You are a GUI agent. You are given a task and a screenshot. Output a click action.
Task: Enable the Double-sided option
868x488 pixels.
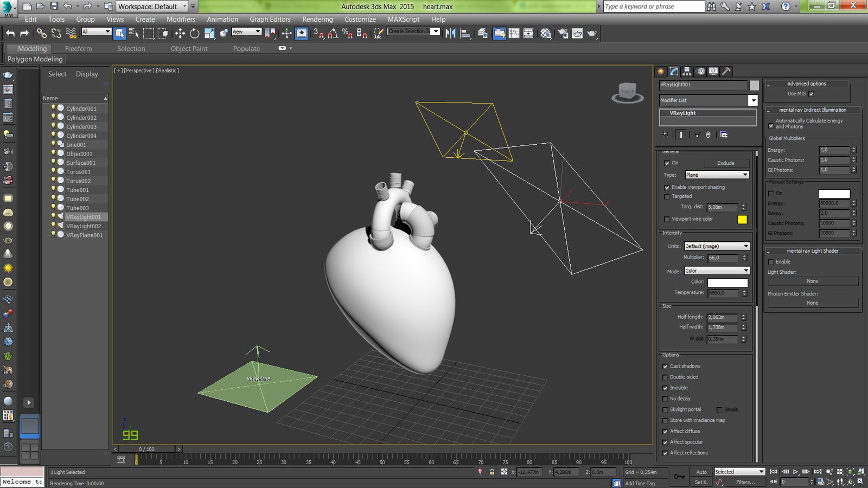click(x=665, y=377)
